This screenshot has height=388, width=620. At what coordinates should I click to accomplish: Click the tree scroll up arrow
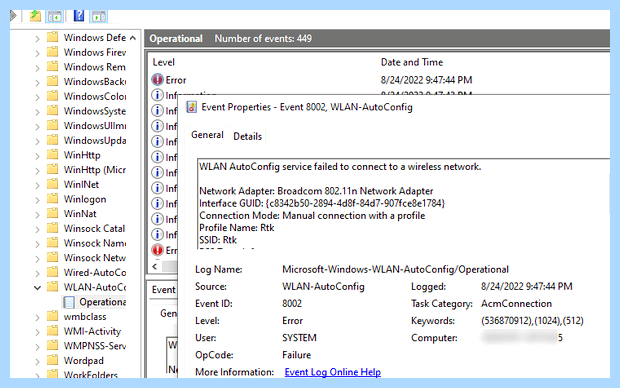click(x=133, y=38)
